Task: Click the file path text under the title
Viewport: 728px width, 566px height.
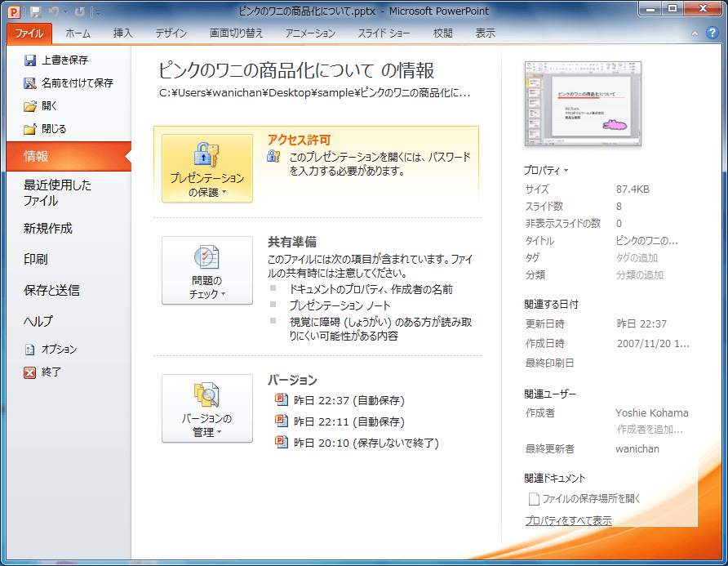Action: (x=315, y=93)
